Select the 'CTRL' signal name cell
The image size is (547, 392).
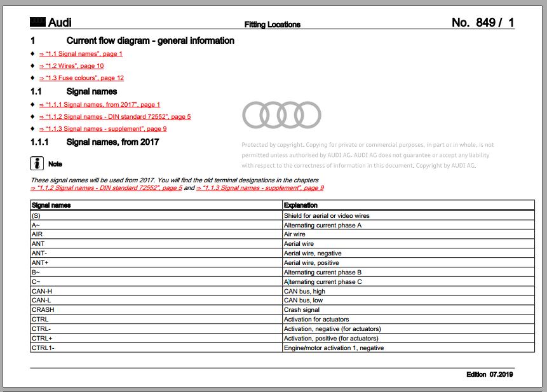[x=156, y=319]
